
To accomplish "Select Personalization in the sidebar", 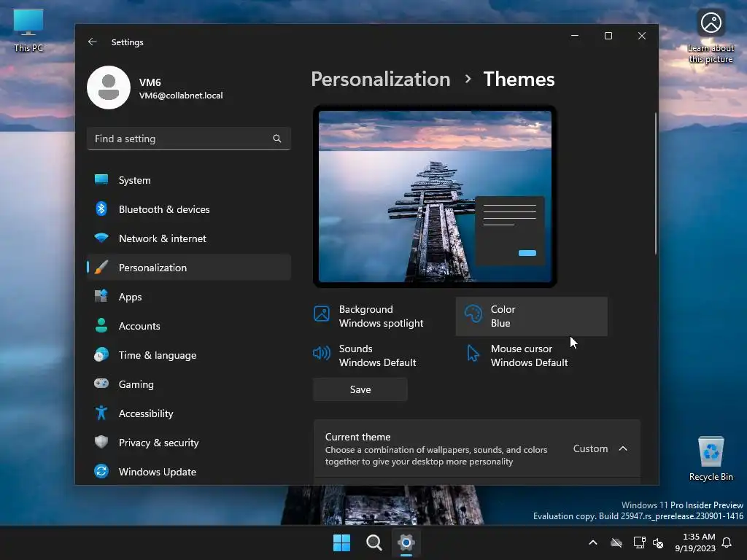I will [189, 267].
